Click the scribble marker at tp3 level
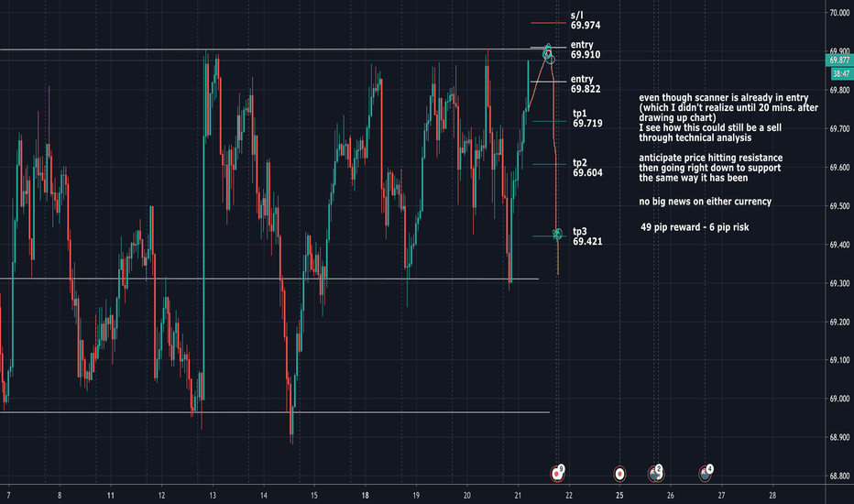854x504 pixels. tap(558, 235)
